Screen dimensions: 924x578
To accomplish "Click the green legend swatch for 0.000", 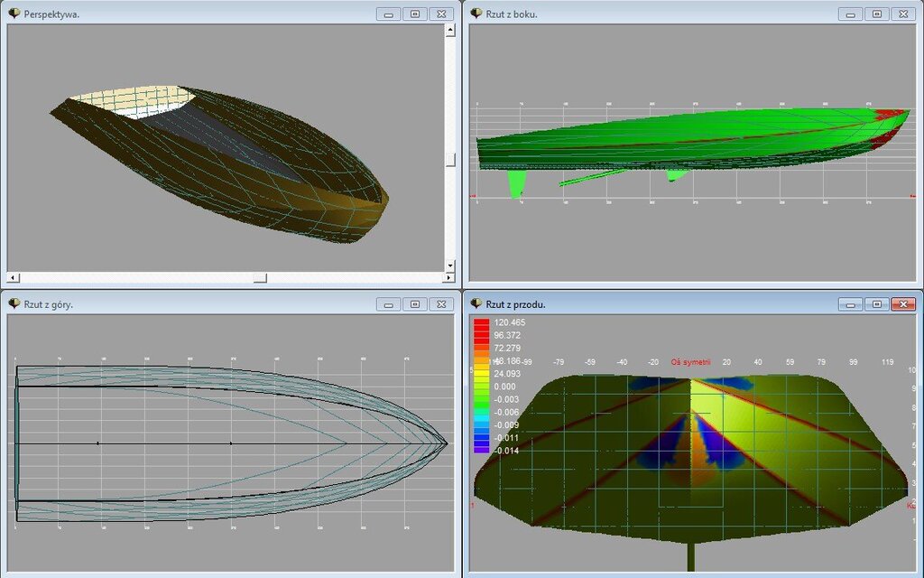I will click(x=482, y=386).
